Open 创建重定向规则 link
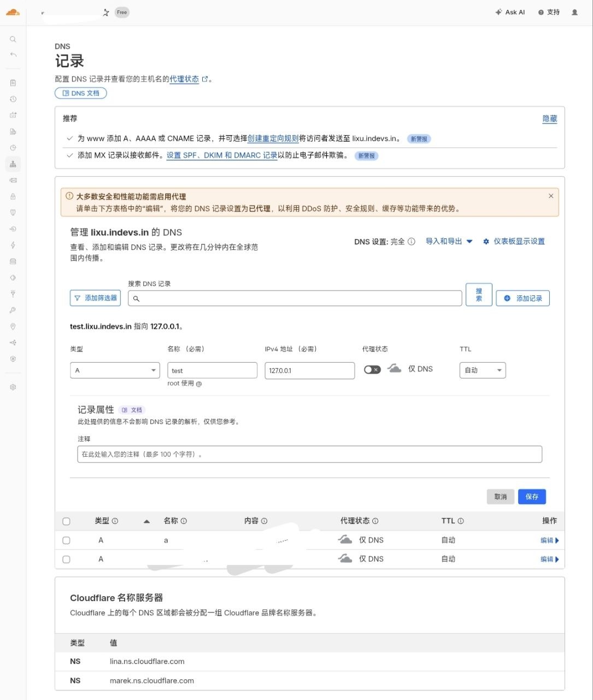The height and width of the screenshot is (700, 593). 273,138
